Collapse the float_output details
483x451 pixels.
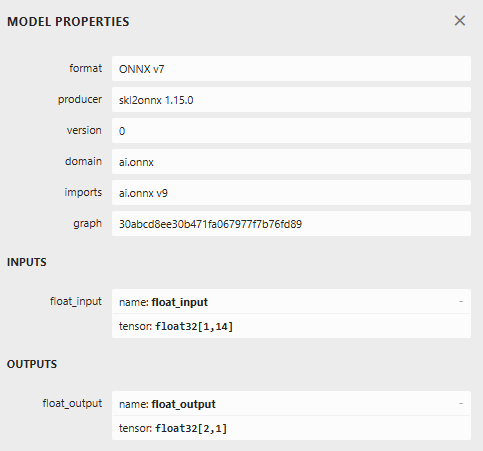[461, 404]
